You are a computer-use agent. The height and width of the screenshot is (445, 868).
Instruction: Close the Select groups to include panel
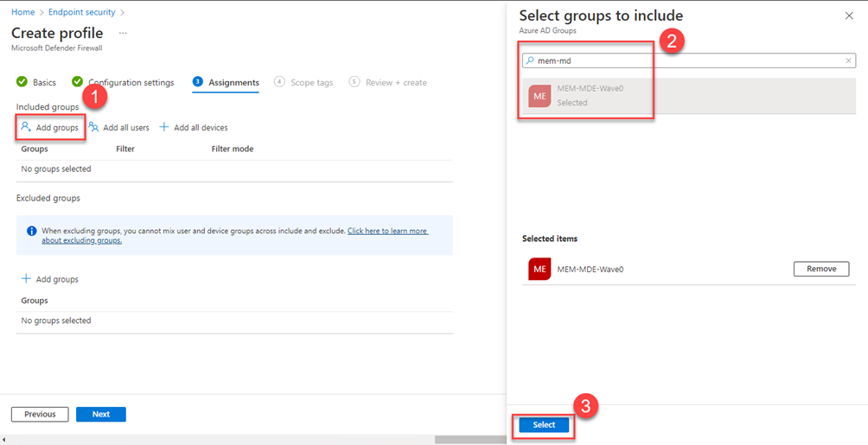point(849,16)
